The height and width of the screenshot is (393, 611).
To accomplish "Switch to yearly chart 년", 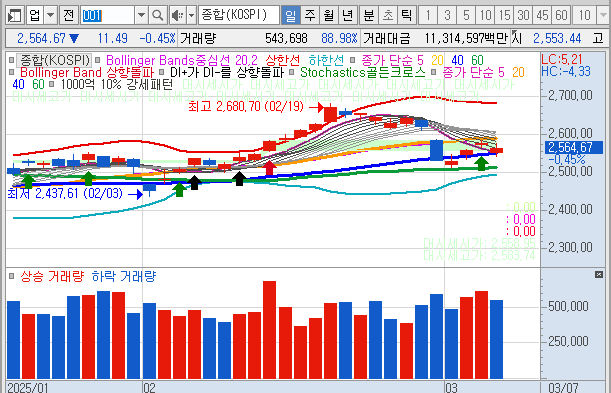I will tap(348, 15).
